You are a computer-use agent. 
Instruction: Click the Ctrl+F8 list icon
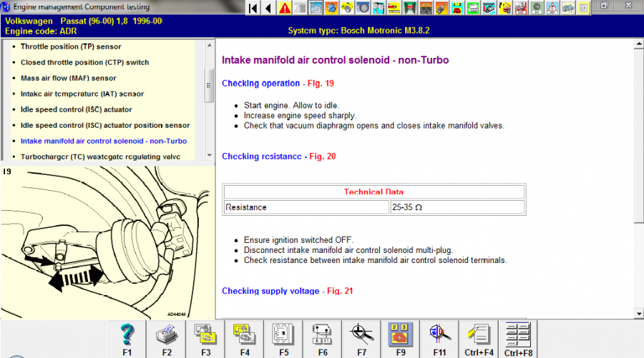pyautogui.click(x=517, y=334)
